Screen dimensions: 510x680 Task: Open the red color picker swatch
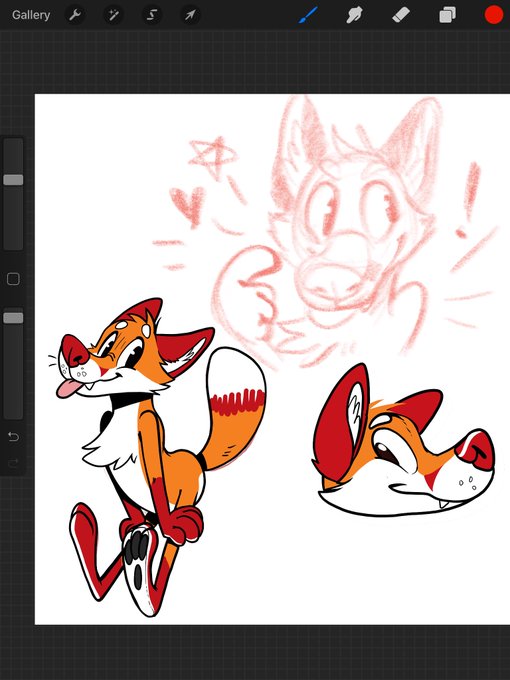494,15
